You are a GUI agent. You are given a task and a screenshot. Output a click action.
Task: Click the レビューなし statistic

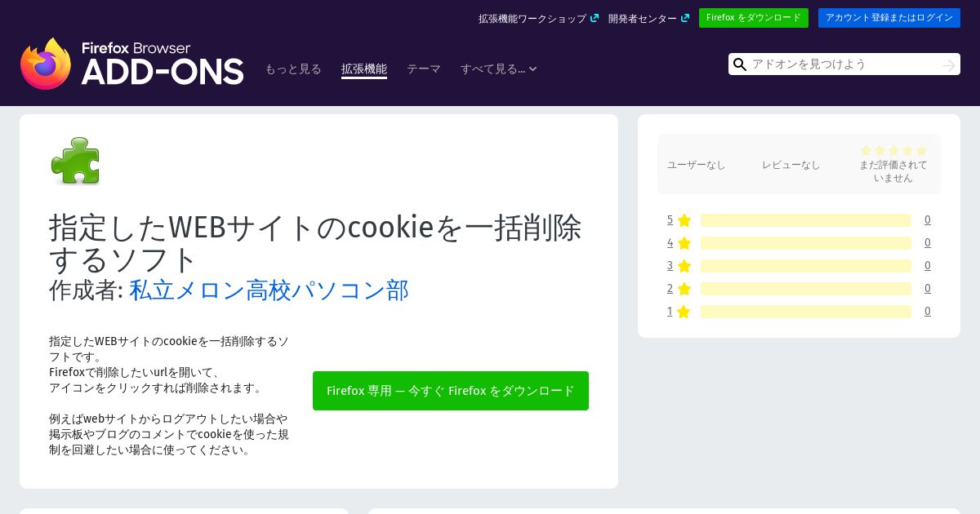point(791,165)
